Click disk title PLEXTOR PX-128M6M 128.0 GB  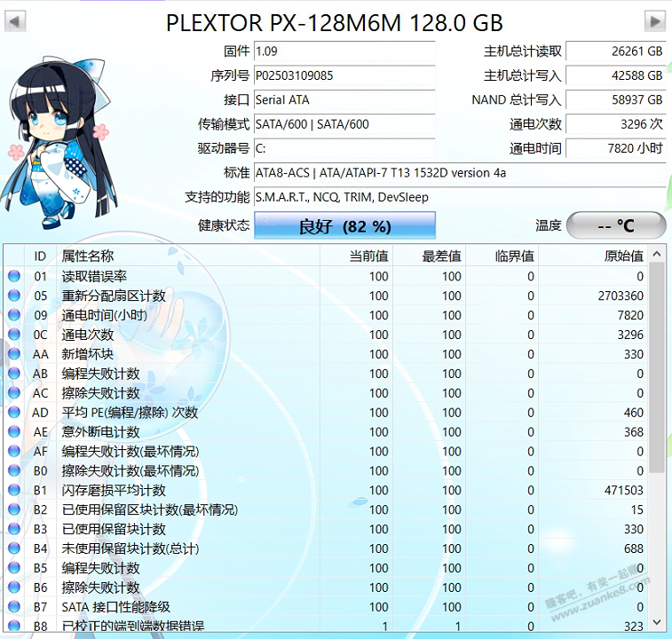click(x=335, y=23)
